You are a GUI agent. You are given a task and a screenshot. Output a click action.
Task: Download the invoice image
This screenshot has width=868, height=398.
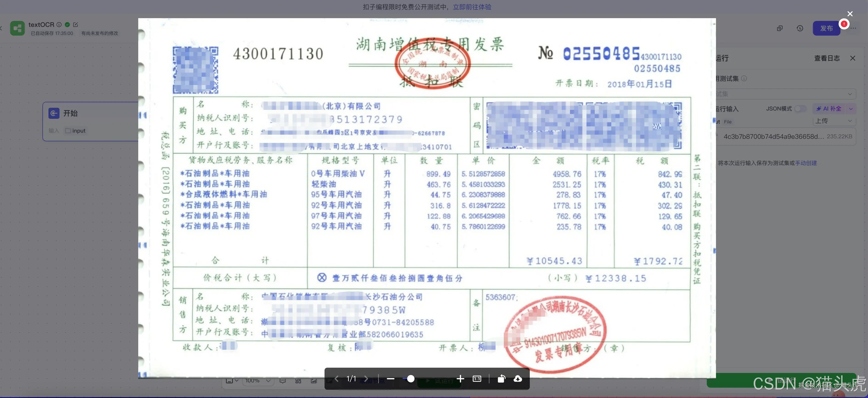[518, 379]
